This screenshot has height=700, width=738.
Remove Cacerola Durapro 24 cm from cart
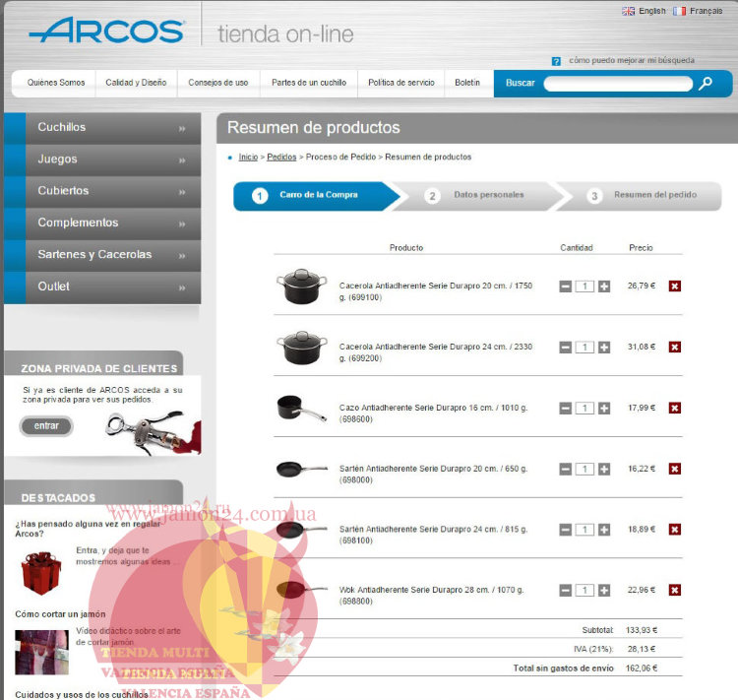674,348
